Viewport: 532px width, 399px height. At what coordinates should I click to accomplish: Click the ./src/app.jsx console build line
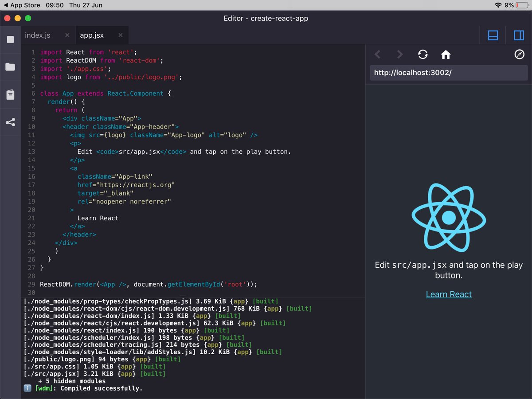coord(94,374)
